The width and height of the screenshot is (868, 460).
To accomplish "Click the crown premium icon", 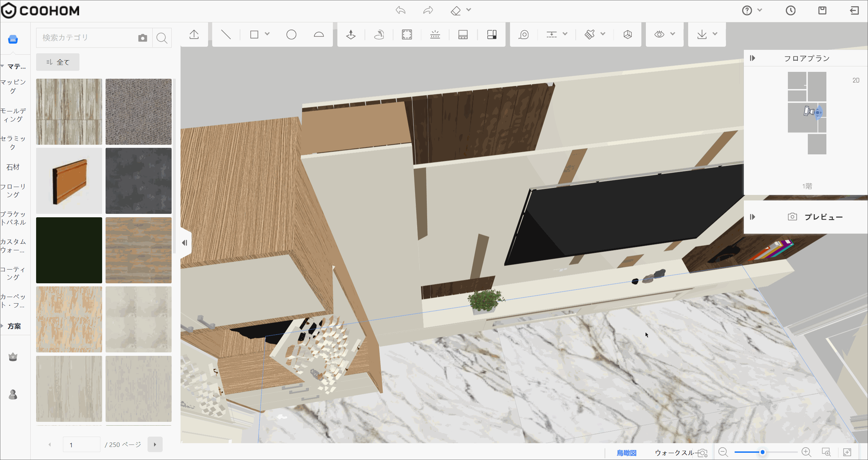I will pyautogui.click(x=13, y=357).
